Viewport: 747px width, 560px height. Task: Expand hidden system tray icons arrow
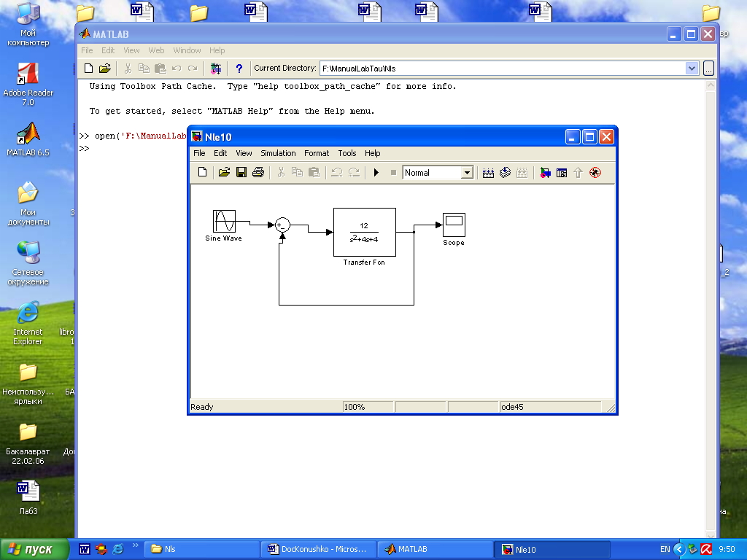click(x=678, y=549)
